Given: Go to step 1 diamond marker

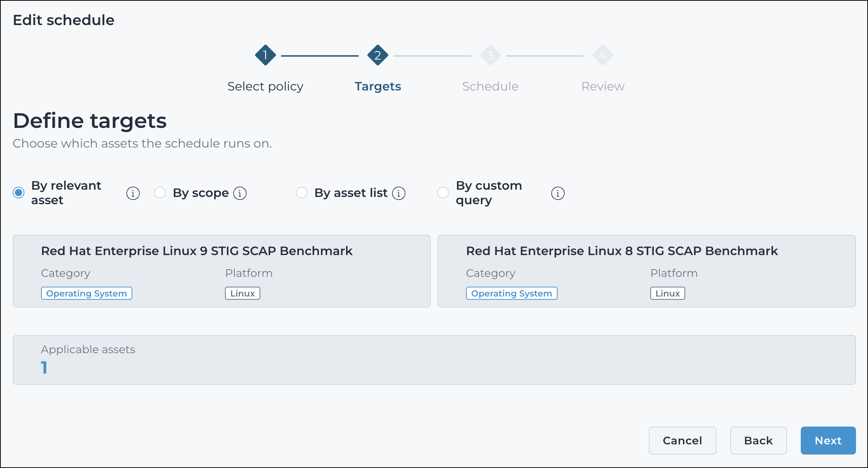Looking at the screenshot, I should [x=265, y=55].
